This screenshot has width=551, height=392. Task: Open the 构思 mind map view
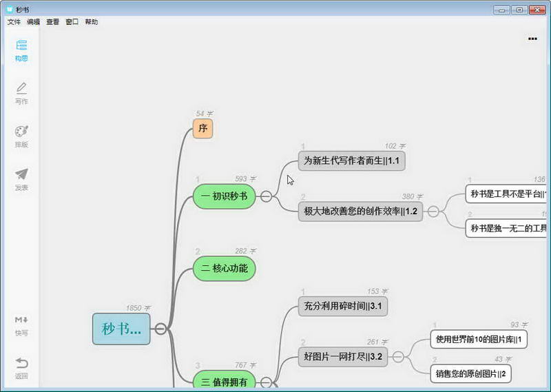21,50
